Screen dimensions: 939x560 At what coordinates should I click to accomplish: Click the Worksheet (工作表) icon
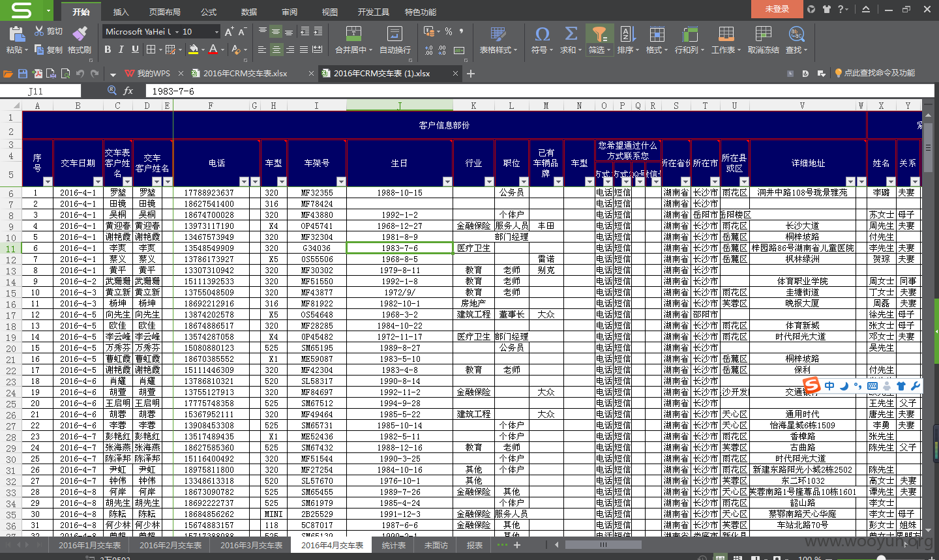tap(726, 34)
